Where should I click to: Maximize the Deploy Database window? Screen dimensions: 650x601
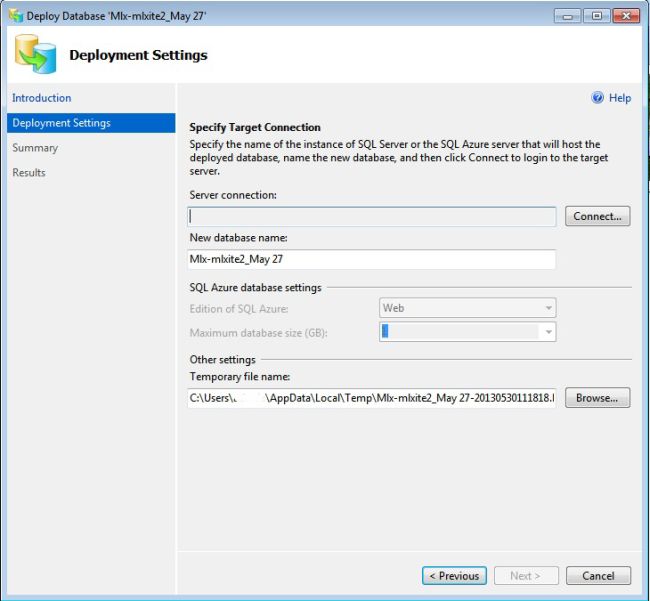[x=597, y=16]
